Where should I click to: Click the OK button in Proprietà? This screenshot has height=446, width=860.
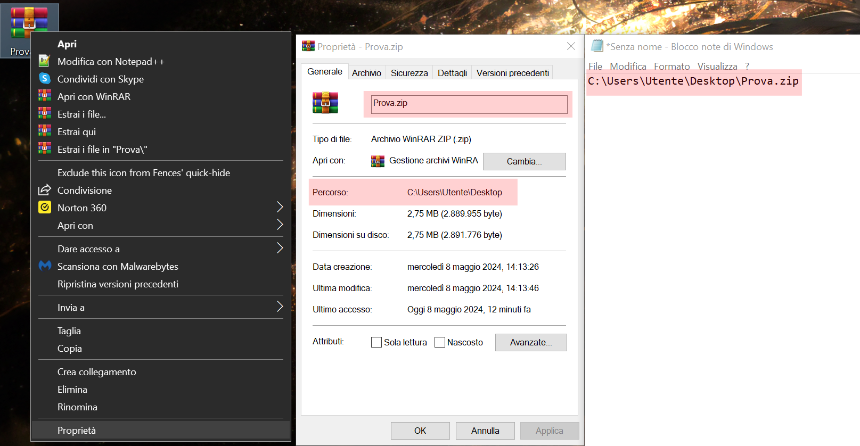pos(420,431)
